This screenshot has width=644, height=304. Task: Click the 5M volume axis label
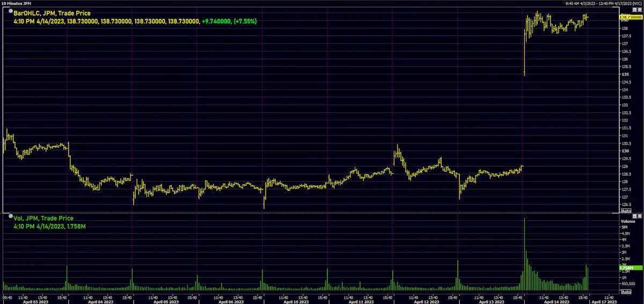pyautogui.click(x=624, y=227)
